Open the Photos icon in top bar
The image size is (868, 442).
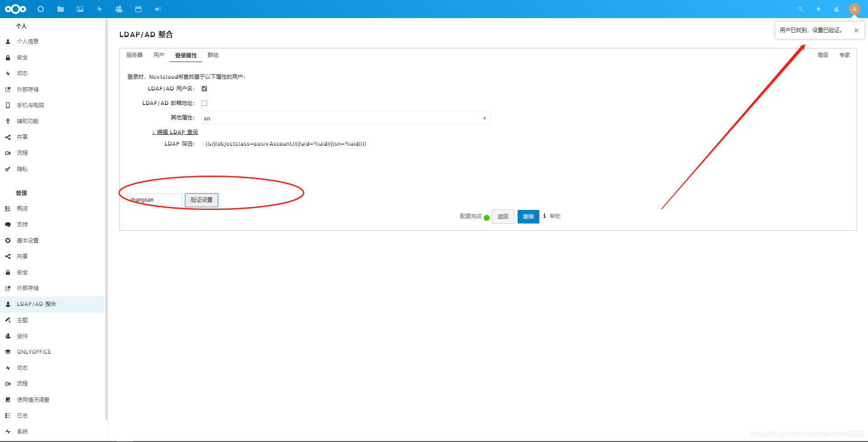(x=80, y=9)
